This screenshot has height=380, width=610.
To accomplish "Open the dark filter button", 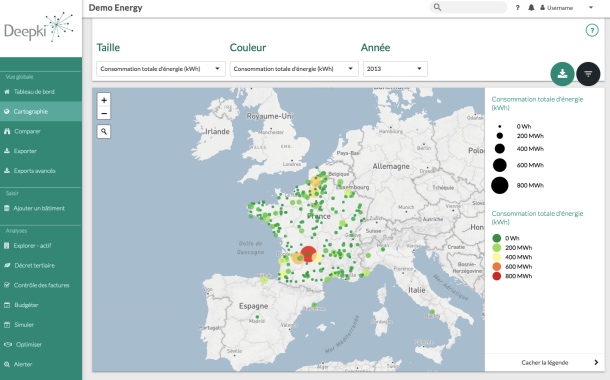I will (588, 74).
